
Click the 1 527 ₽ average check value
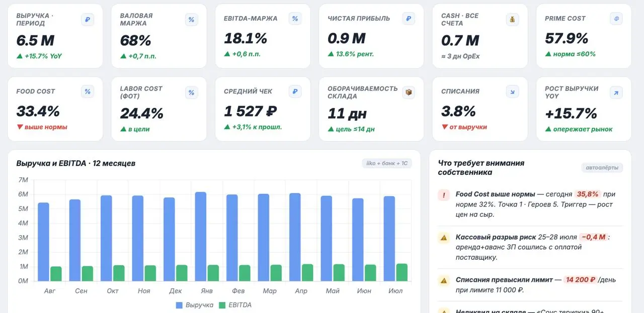click(251, 111)
